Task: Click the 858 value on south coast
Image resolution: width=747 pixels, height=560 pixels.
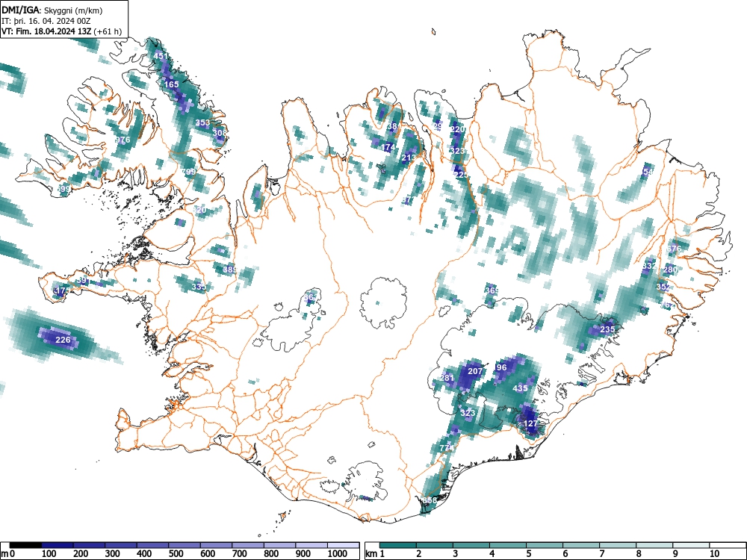Action: 430,500
